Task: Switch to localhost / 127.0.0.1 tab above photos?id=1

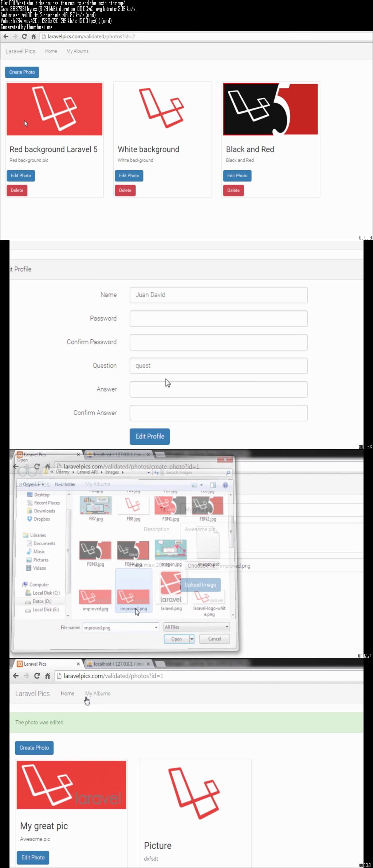Action: coord(118,664)
